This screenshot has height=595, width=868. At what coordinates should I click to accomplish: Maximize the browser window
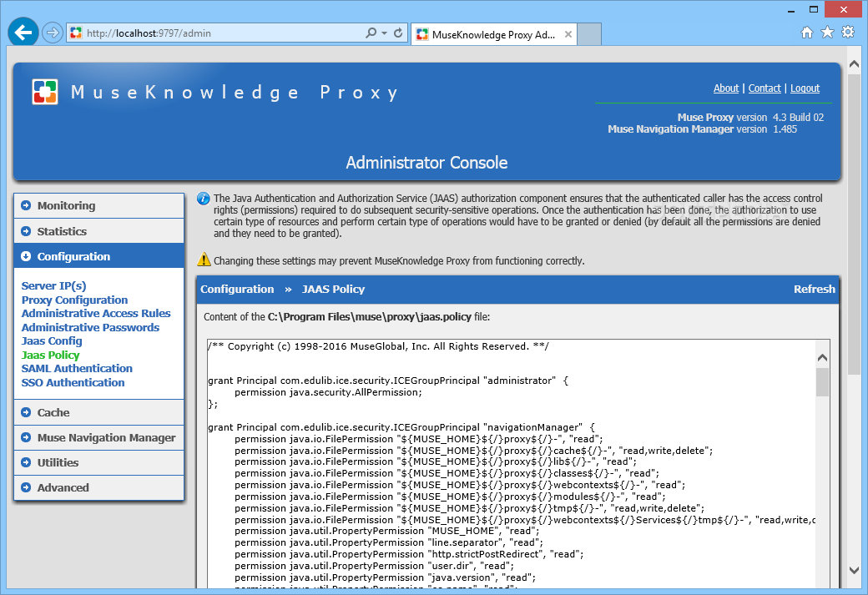(x=813, y=9)
